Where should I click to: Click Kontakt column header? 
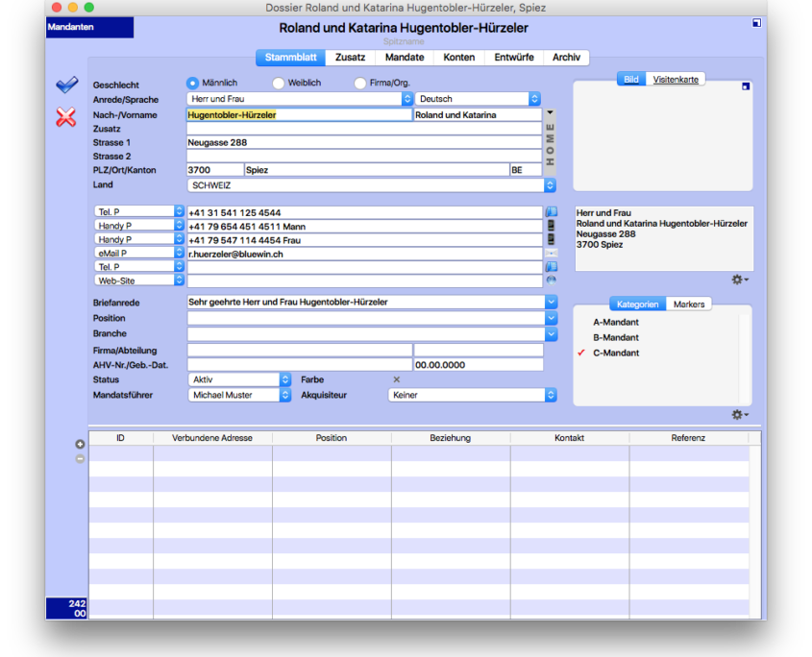click(x=569, y=438)
